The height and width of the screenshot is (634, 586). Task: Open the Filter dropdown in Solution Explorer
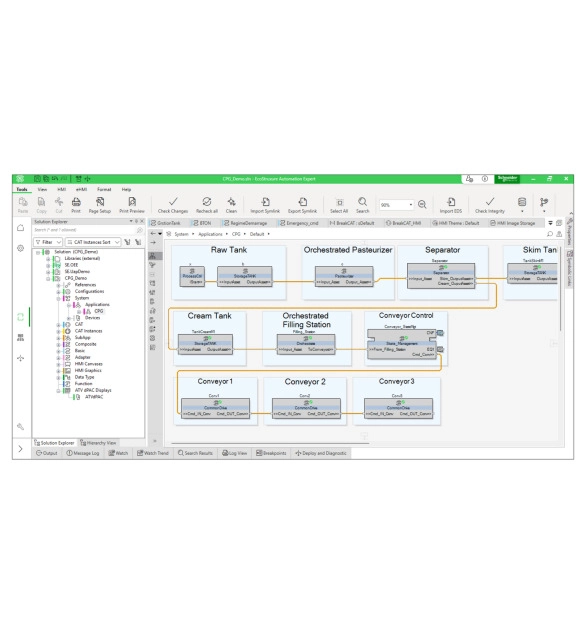(48, 242)
